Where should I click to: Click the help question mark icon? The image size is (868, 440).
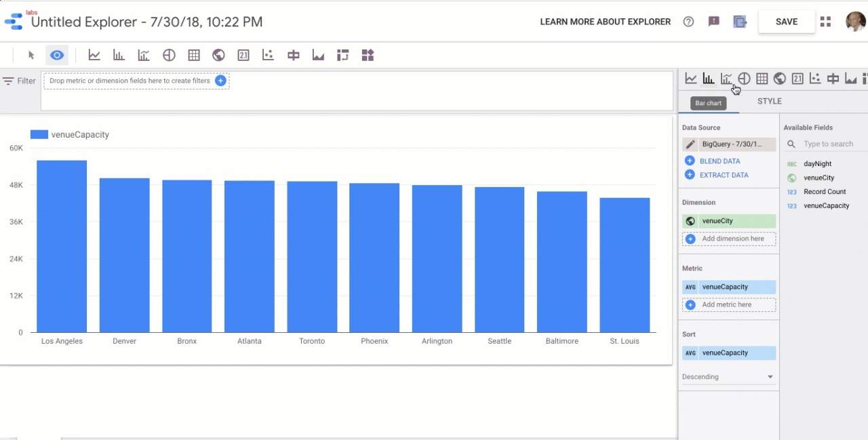point(688,22)
